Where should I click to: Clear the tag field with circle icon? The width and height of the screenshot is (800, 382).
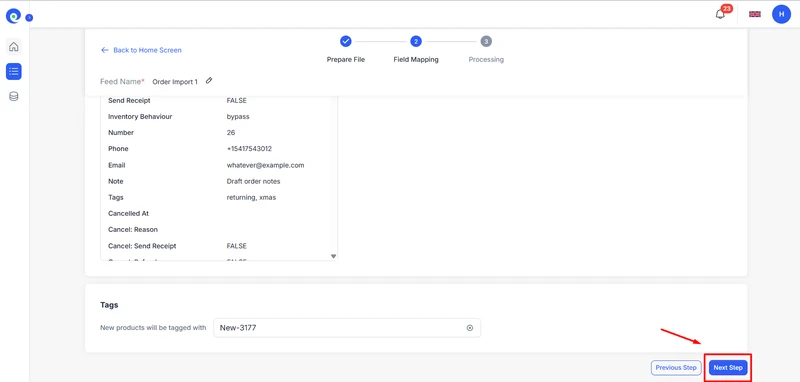click(470, 328)
